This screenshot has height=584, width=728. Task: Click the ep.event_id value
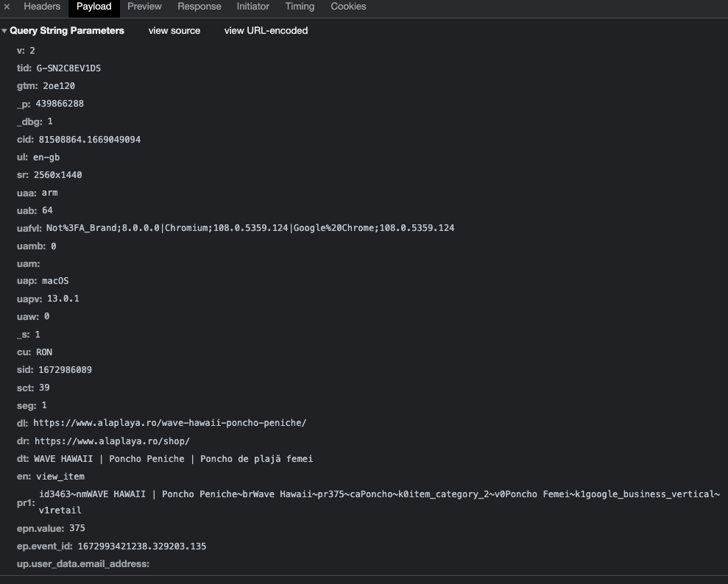click(x=141, y=546)
